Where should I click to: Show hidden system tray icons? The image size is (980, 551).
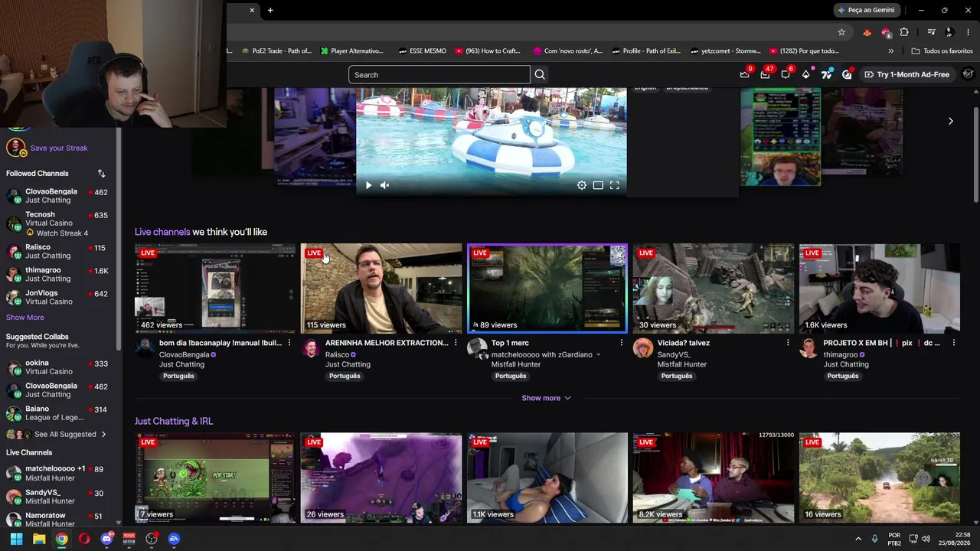point(857,539)
